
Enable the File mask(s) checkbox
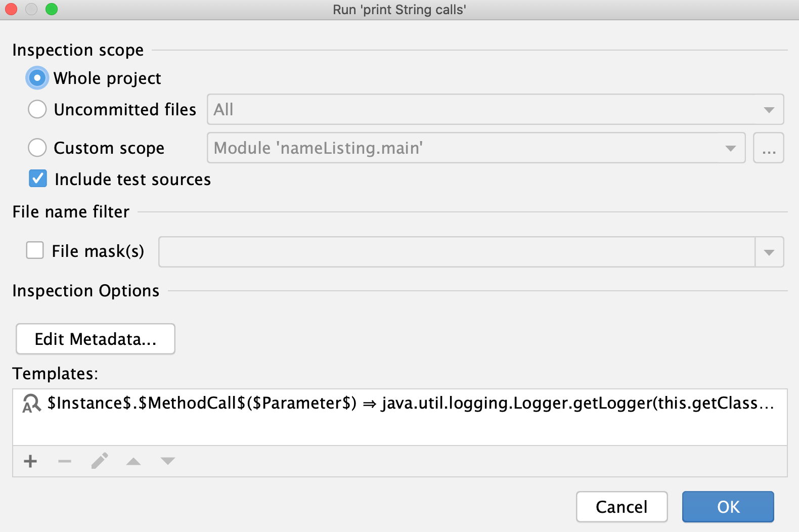pos(35,250)
